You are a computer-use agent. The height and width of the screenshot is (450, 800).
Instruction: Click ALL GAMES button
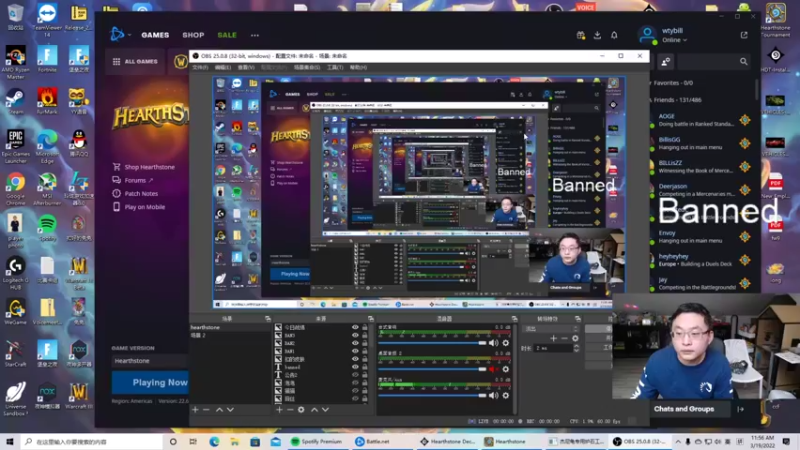(x=135, y=62)
